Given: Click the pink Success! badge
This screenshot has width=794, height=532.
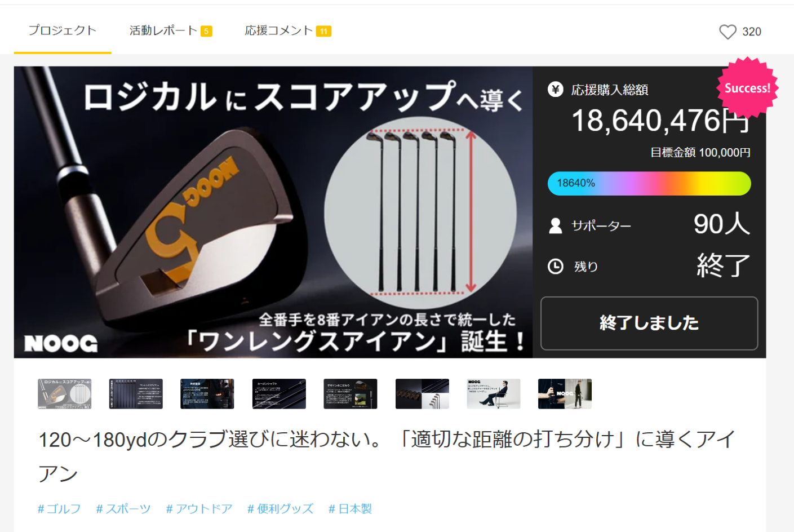Looking at the screenshot, I should [x=747, y=88].
